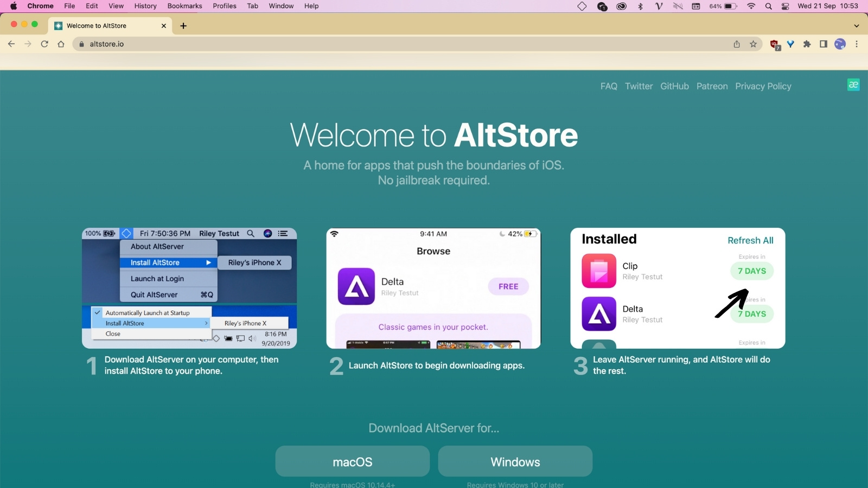Click the V icon in menu bar
This screenshot has width=868, height=488.
pyautogui.click(x=659, y=6)
